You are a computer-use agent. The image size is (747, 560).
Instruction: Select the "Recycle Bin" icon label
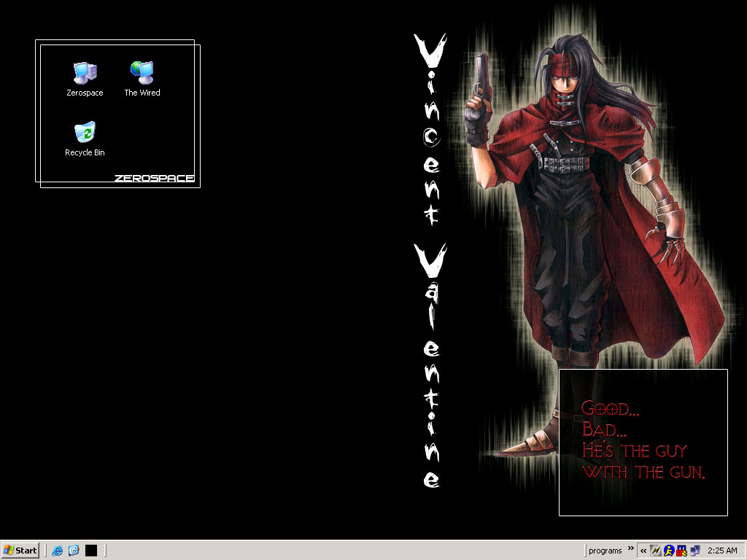(85, 152)
